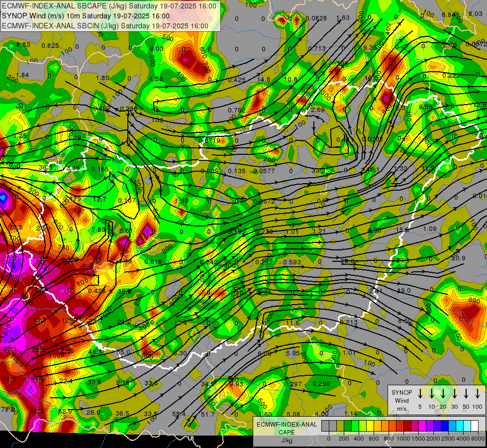Click the map value 5.08
Screen dimensions: 487x448
293,414
